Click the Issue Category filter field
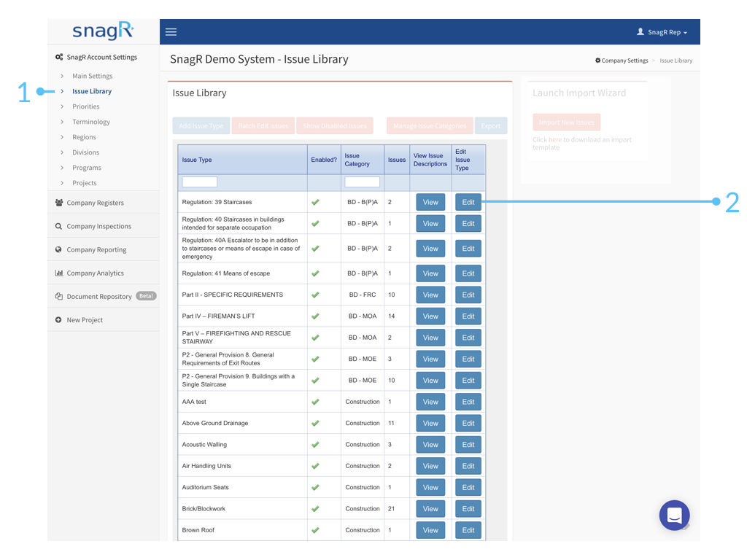Image resolution: width=747 pixels, height=560 pixels. (362, 182)
